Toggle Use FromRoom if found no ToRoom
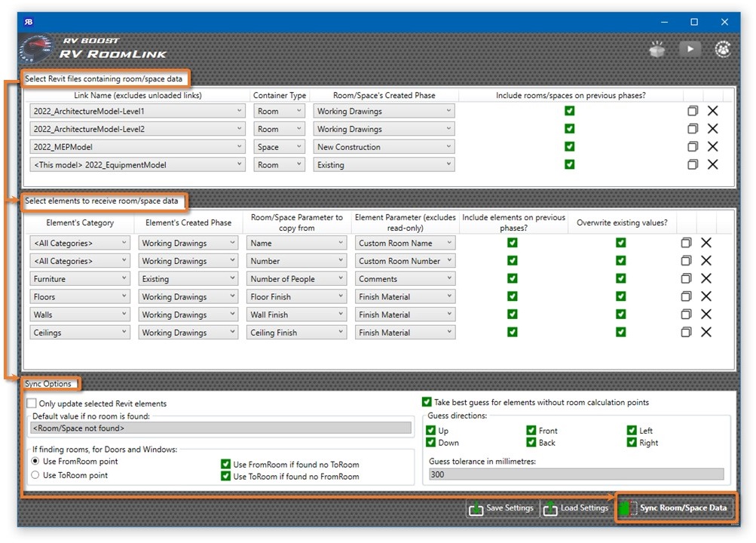Viewport: 756px width, 543px height. 225,465
